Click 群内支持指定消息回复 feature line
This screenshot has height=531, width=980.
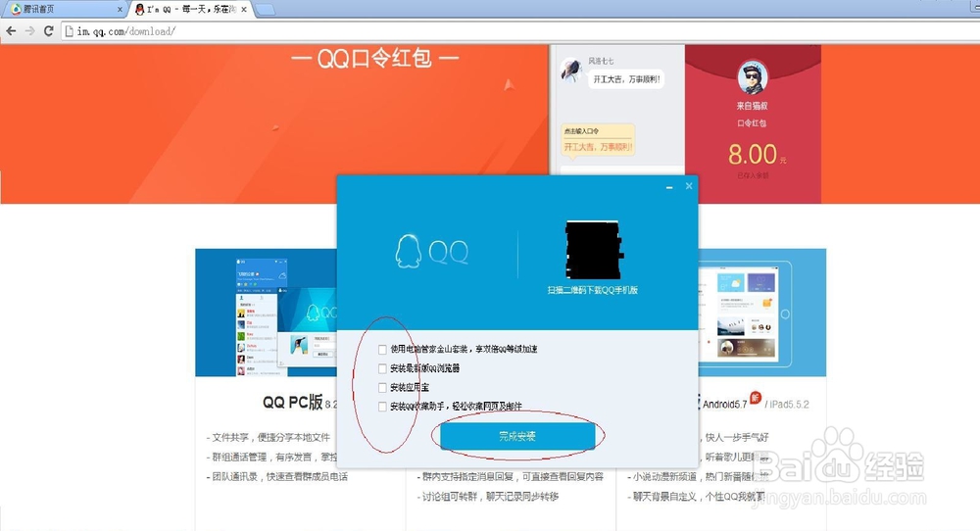pyautogui.click(x=511, y=477)
